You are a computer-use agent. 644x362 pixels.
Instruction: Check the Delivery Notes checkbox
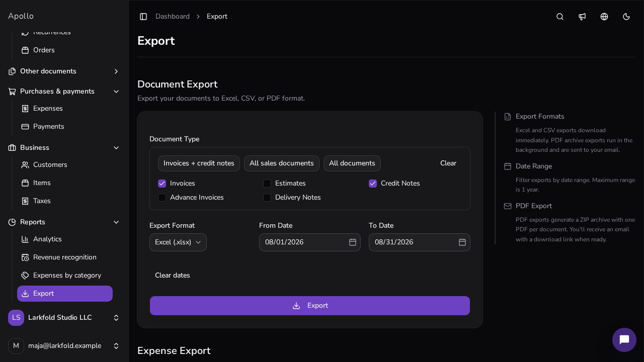tap(267, 198)
